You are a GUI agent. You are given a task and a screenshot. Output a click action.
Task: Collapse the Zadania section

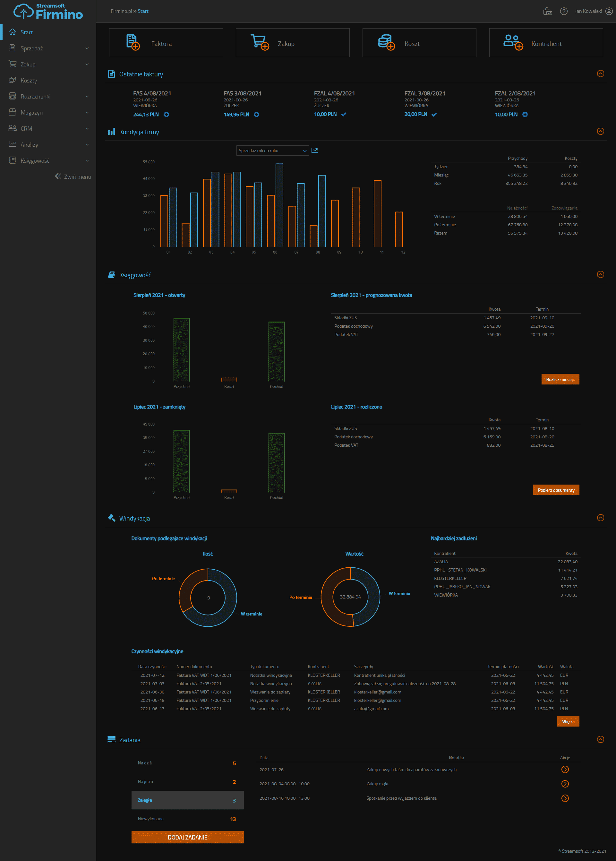pyautogui.click(x=601, y=739)
